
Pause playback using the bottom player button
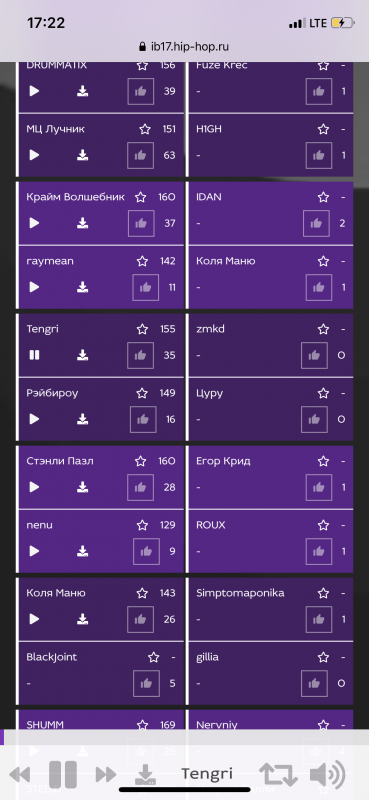pos(63,774)
